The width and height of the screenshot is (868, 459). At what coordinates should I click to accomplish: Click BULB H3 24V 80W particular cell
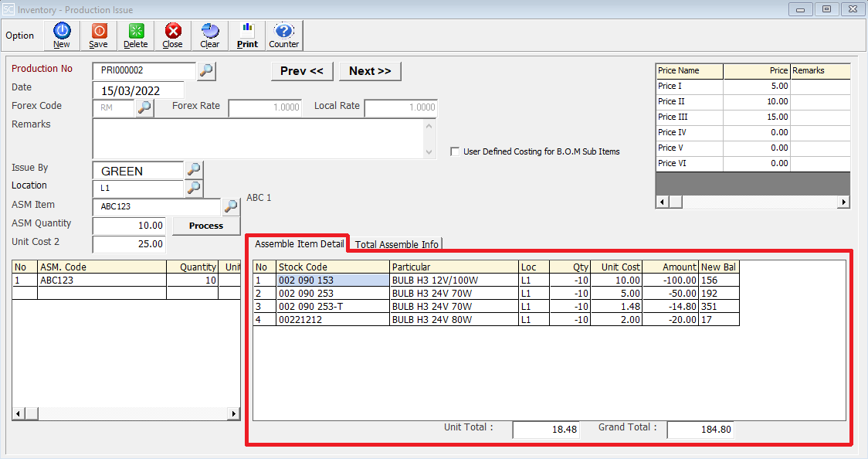click(x=454, y=319)
